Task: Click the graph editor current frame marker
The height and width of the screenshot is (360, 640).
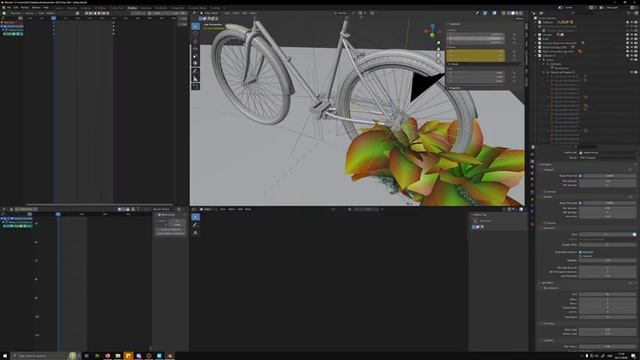Action: click(x=58, y=214)
